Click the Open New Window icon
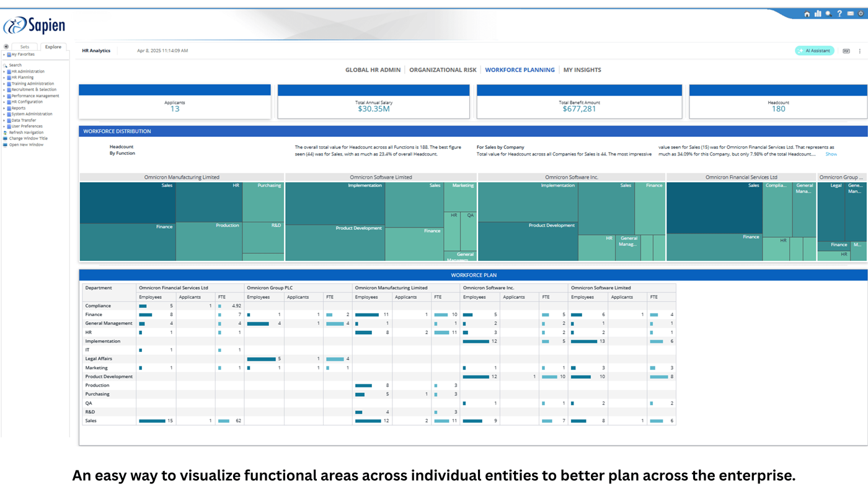 point(5,145)
